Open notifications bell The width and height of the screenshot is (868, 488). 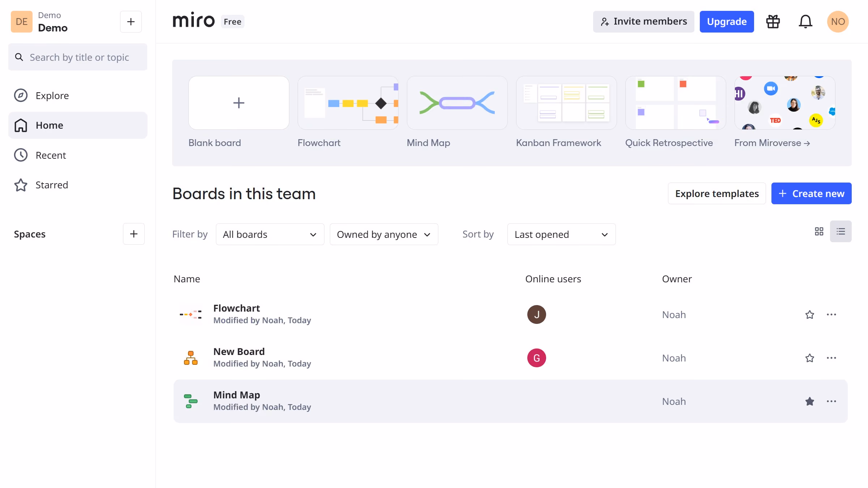pos(805,22)
